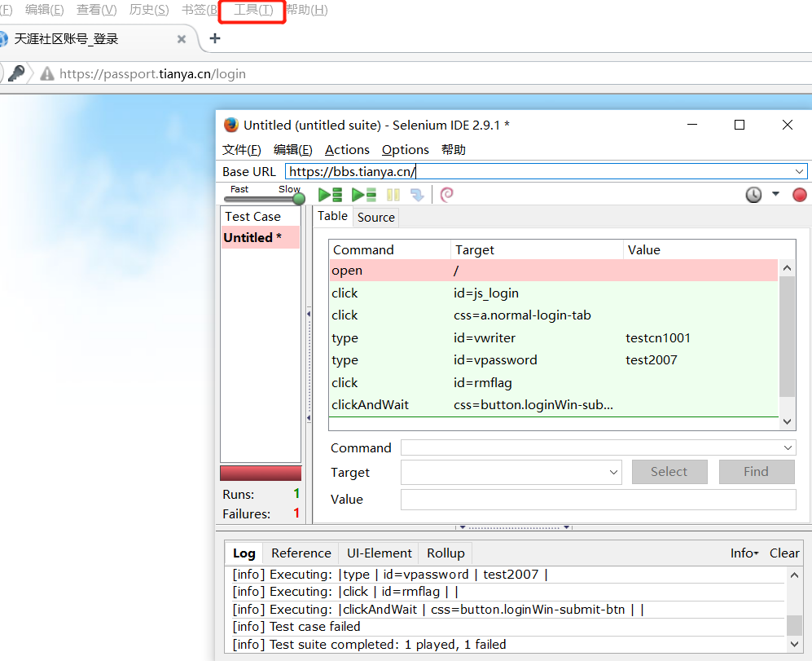
Task: Close the 天涯社区账号_登录 browser tab
Action: point(182,39)
